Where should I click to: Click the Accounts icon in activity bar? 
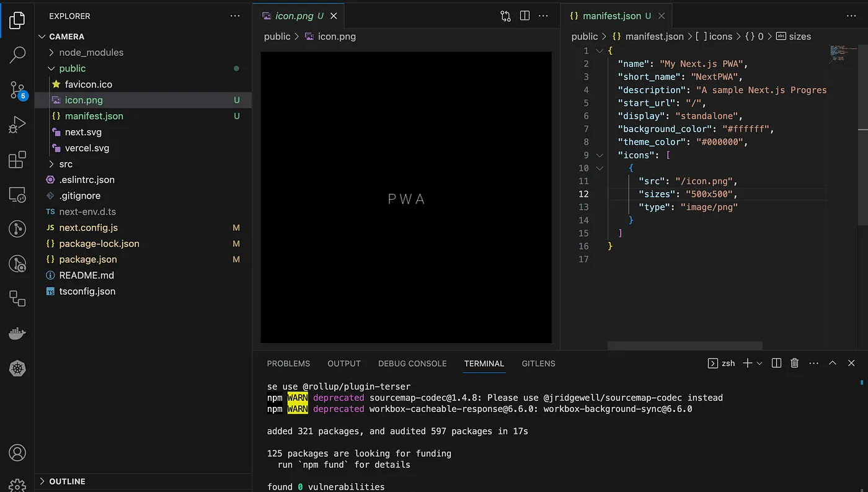pyautogui.click(x=17, y=452)
